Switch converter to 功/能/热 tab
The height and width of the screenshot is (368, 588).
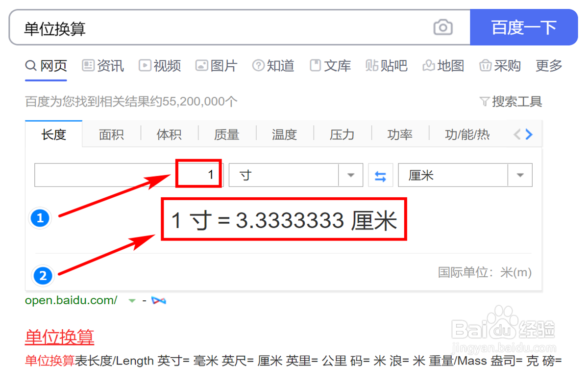[x=467, y=134]
